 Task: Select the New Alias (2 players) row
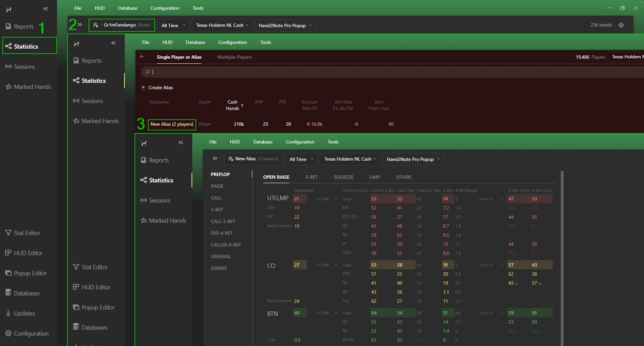[172, 124]
